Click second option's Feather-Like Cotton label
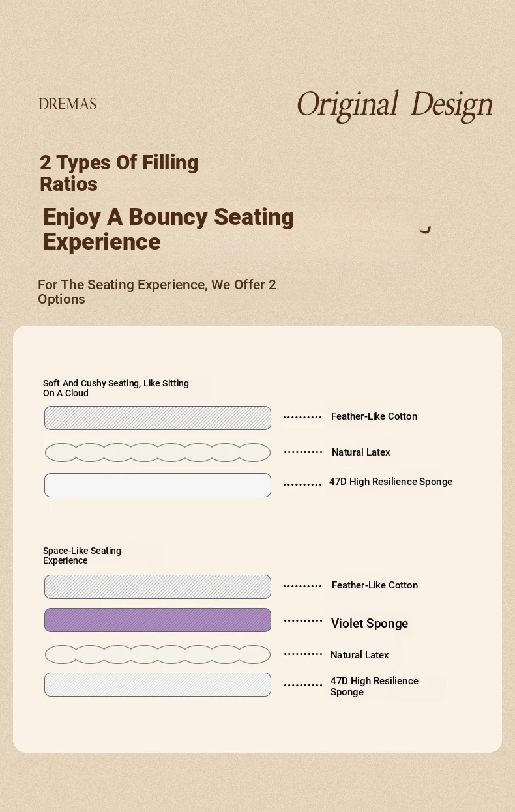515x812 pixels. [x=375, y=585]
